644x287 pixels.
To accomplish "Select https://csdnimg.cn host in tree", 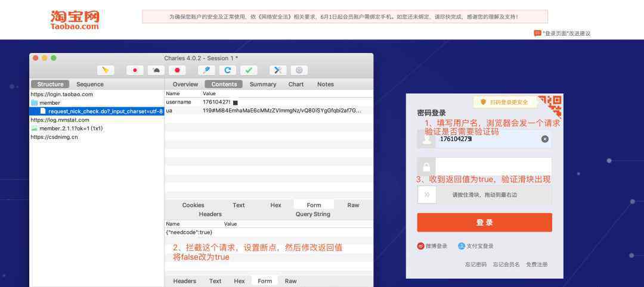I will pos(54,137).
